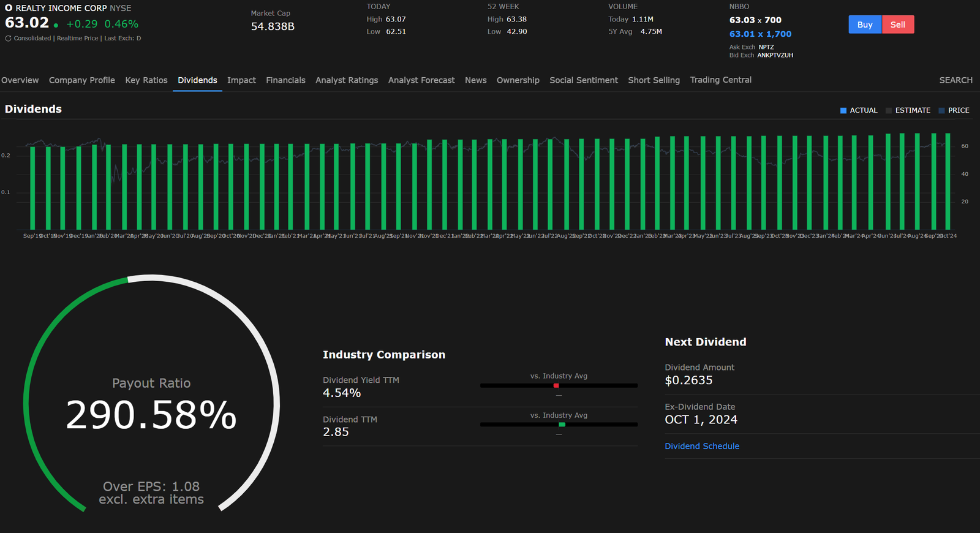Go to the Financials tab

pos(285,80)
